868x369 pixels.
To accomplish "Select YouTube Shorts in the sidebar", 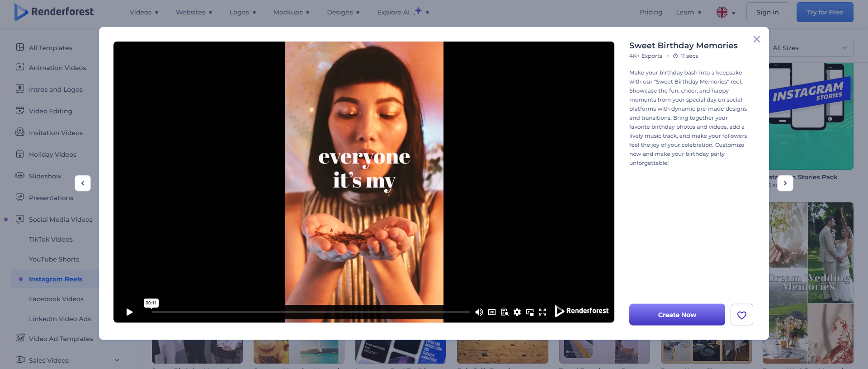I will tap(54, 259).
